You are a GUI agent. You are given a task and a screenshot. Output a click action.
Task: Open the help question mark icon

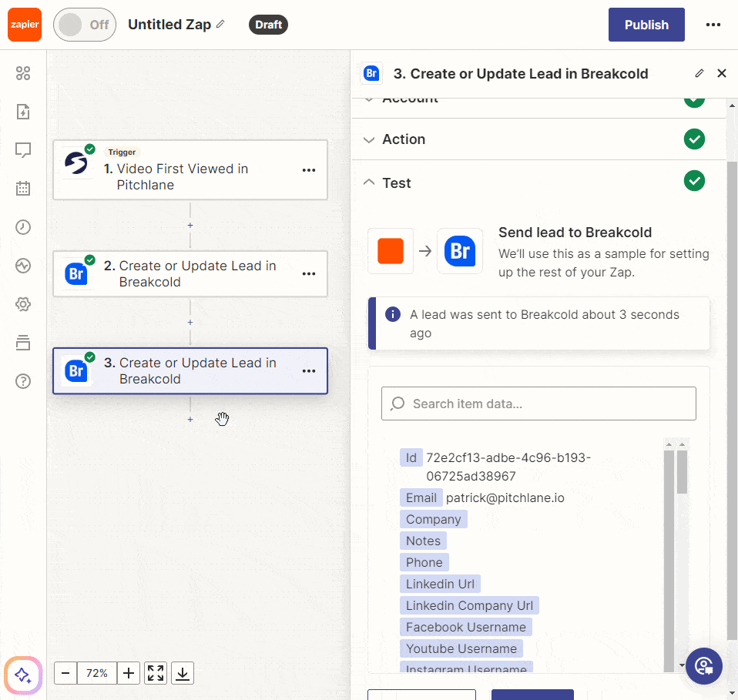23,381
